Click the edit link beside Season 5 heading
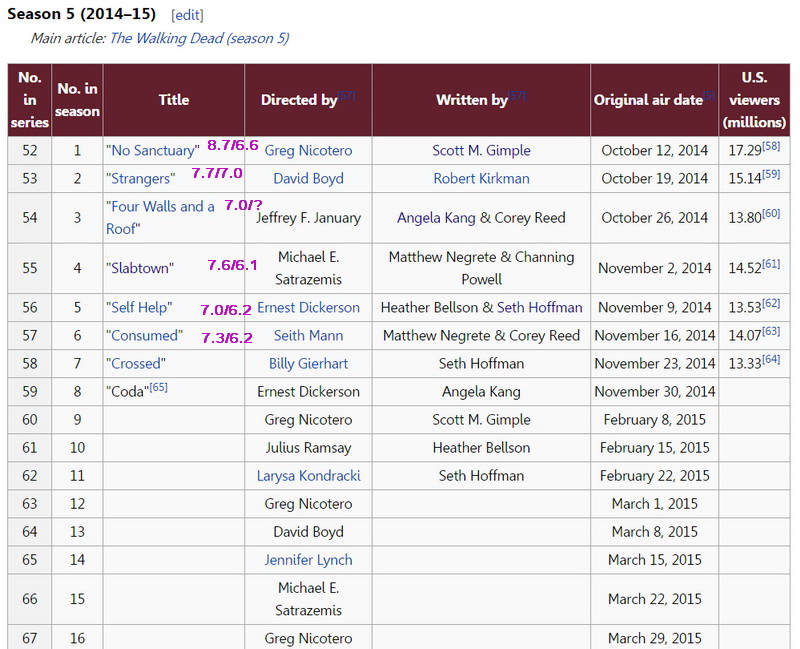This screenshot has height=649, width=800. pos(187,15)
